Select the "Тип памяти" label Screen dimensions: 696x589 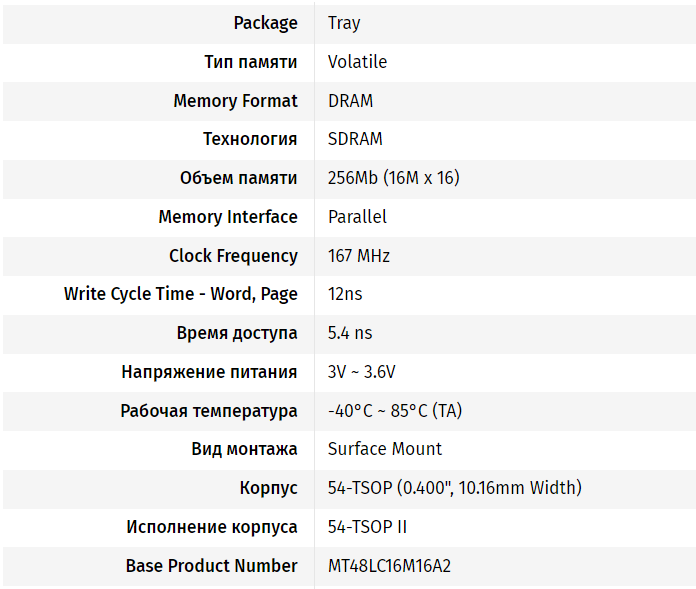250,62
